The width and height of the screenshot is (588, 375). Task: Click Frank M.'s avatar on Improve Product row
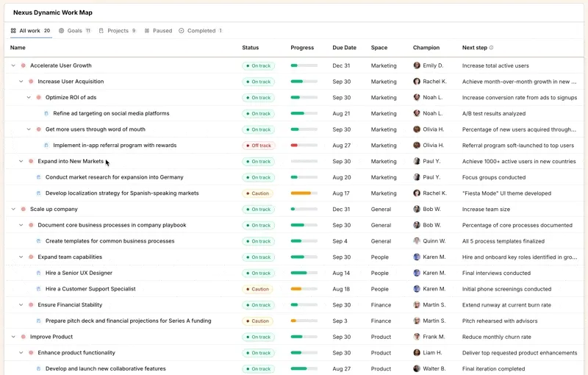(417, 337)
